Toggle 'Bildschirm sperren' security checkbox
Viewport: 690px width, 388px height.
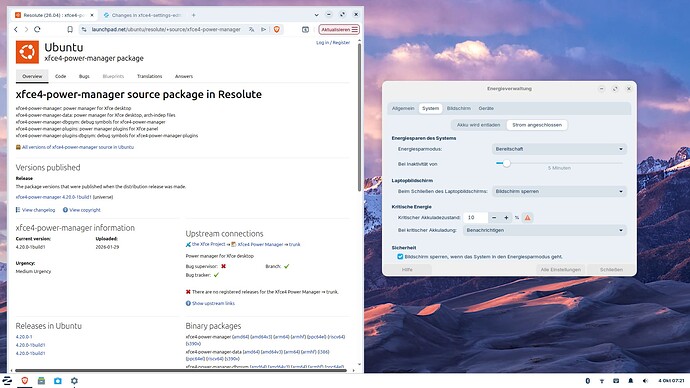click(400, 256)
